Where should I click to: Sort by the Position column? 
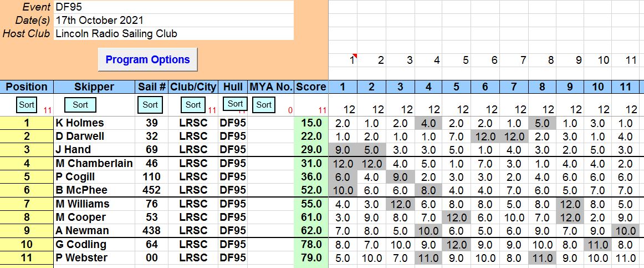(x=27, y=104)
